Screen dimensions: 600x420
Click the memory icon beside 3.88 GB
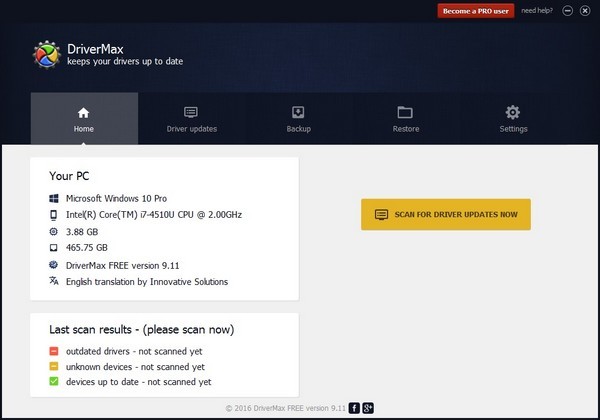pos(54,231)
